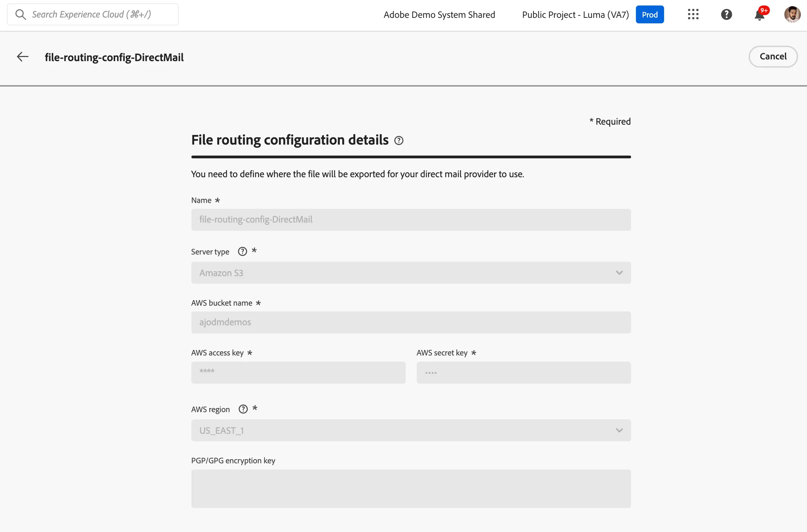This screenshot has width=807, height=532.
Task: Click the File routing configuration details heading
Action: point(290,140)
